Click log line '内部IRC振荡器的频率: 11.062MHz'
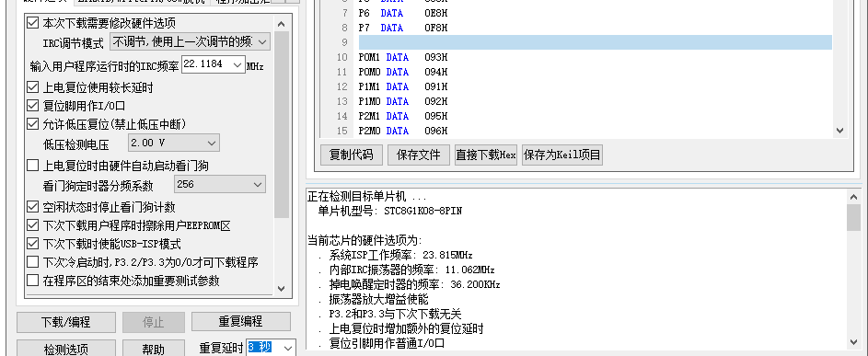 [x=411, y=270]
